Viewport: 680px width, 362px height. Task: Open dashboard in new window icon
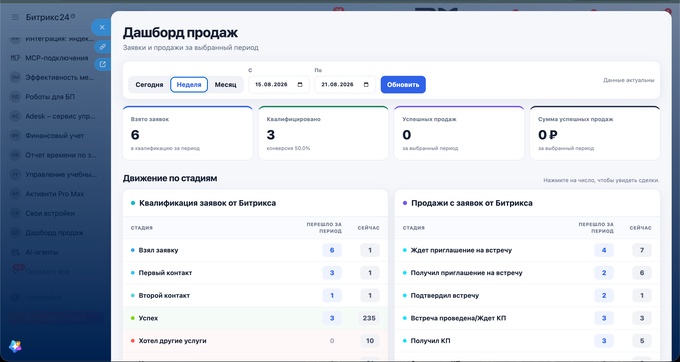102,64
